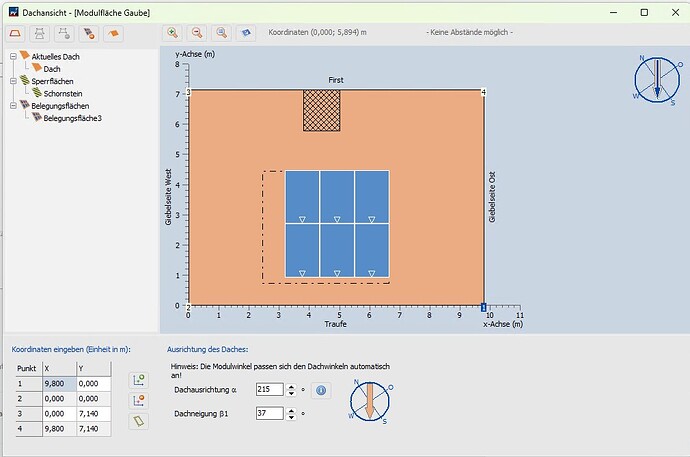Click the Y column header
Image resolution: width=690 pixels, height=457 pixels.
(x=93, y=369)
